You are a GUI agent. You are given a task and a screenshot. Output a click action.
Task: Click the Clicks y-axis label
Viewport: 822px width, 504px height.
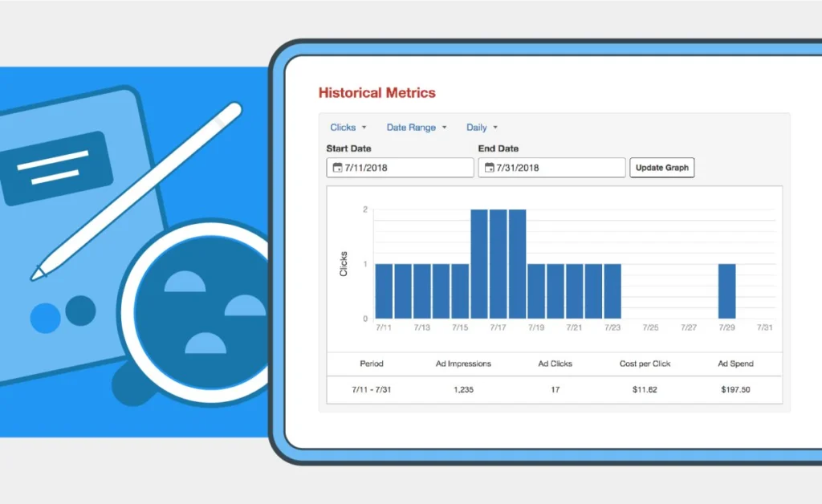point(345,262)
